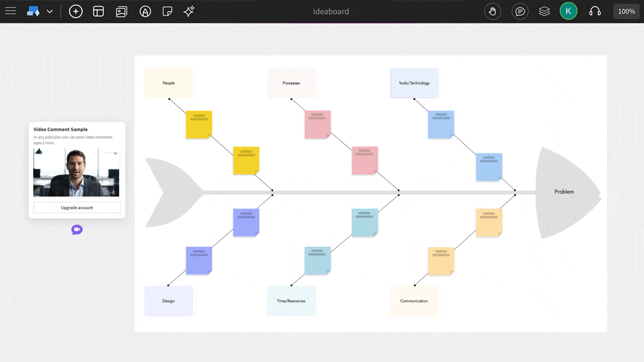Click the add element plus icon
Screen dimensions: 644x362
point(76,11)
